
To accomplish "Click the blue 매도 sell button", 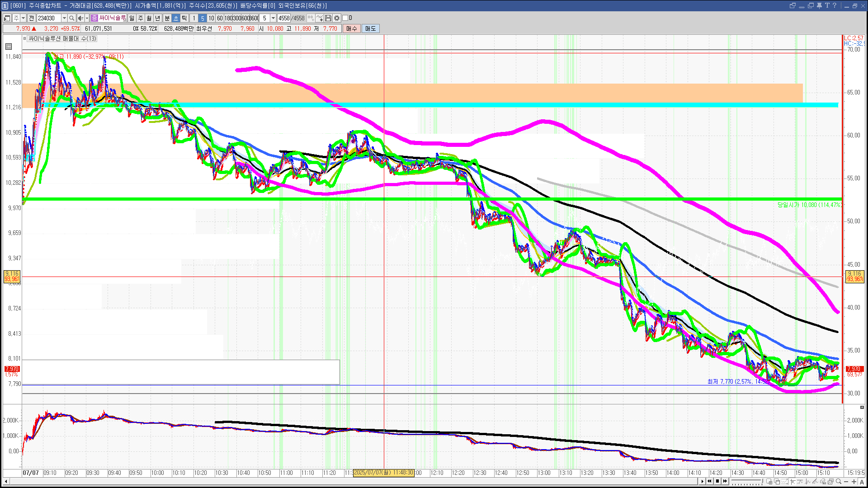I will [371, 28].
